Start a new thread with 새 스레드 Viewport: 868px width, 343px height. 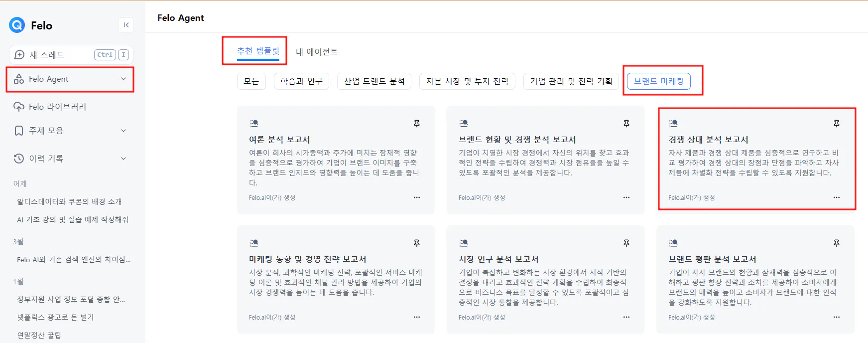(71, 55)
